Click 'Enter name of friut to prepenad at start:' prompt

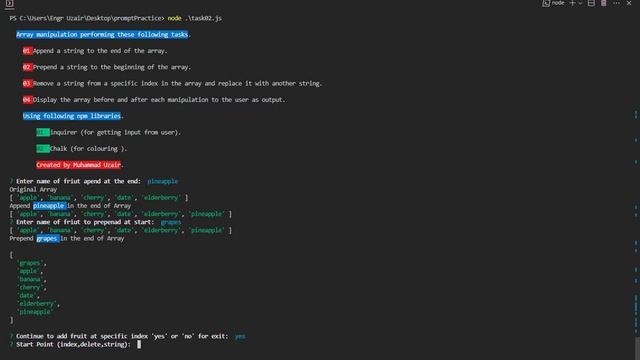click(85, 222)
